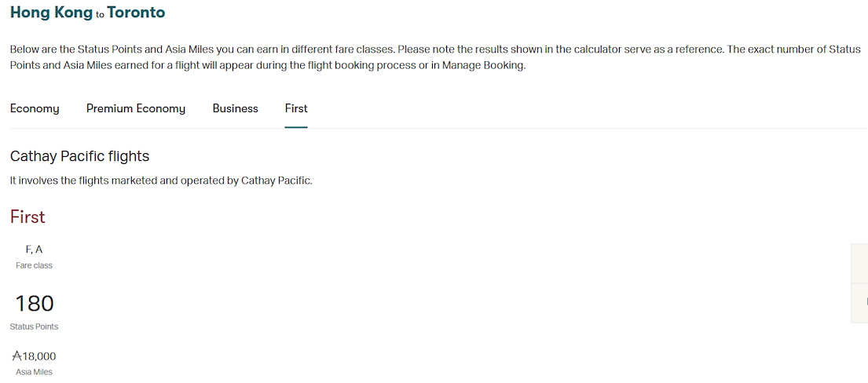The image size is (868, 383).
Task: Click the Manage Booking text in description
Action: click(x=482, y=65)
